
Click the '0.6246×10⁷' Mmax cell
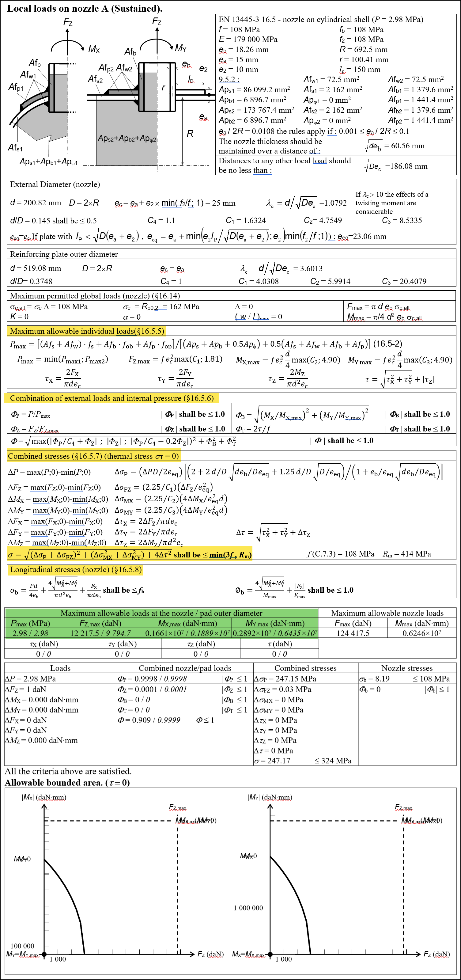click(x=422, y=633)
